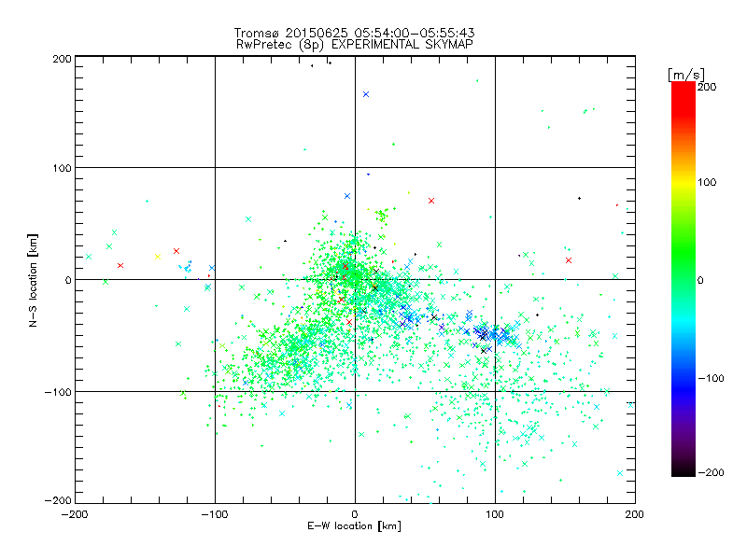This screenshot has height=560, width=747.
Task: Click the colorbar label '200' at top
Action: (707, 87)
